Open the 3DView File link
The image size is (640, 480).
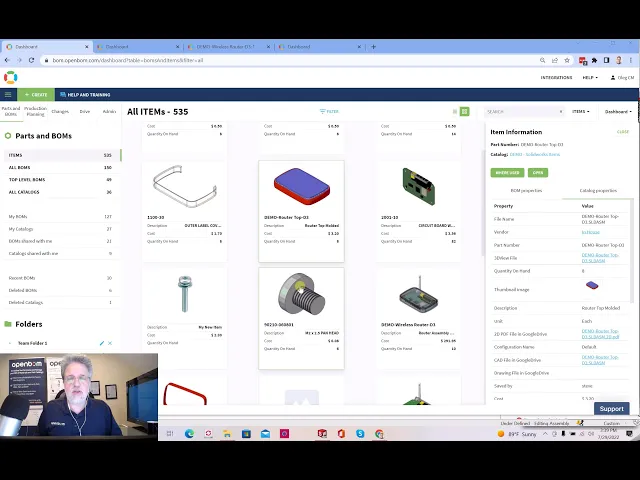(x=600, y=258)
